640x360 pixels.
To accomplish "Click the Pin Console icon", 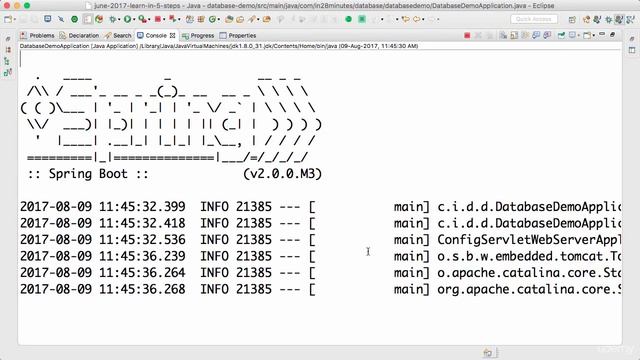I will coord(561,36).
